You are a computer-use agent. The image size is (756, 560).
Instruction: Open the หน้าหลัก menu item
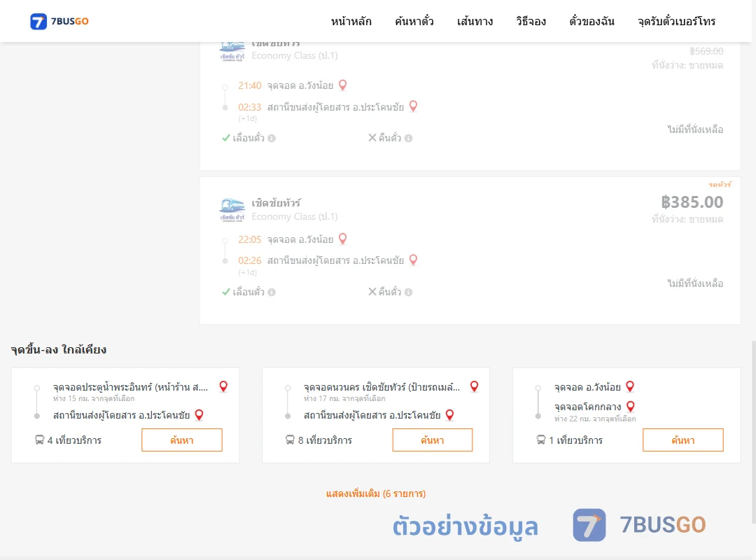coord(351,21)
